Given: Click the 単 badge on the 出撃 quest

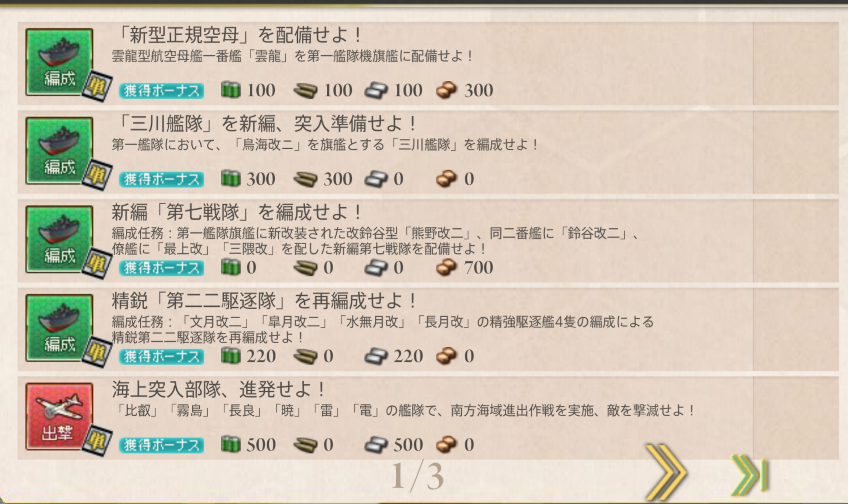Looking at the screenshot, I should click(x=98, y=441).
